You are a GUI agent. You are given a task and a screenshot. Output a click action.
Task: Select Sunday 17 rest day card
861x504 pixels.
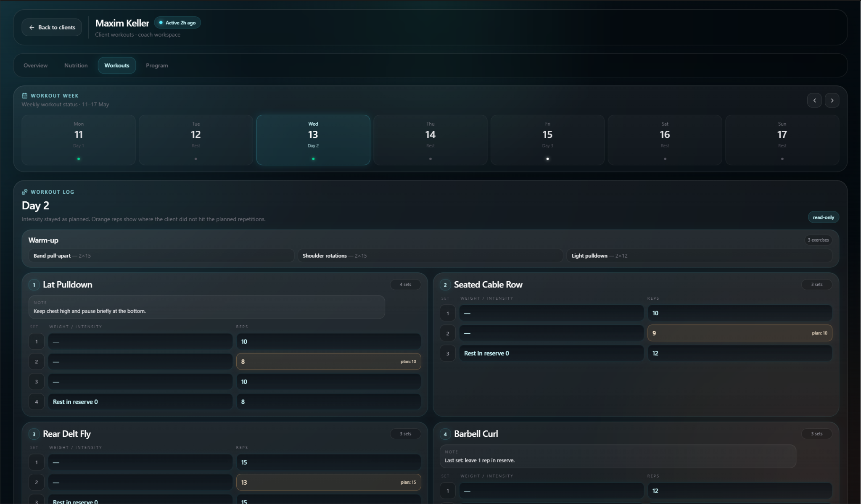(x=782, y=140)
